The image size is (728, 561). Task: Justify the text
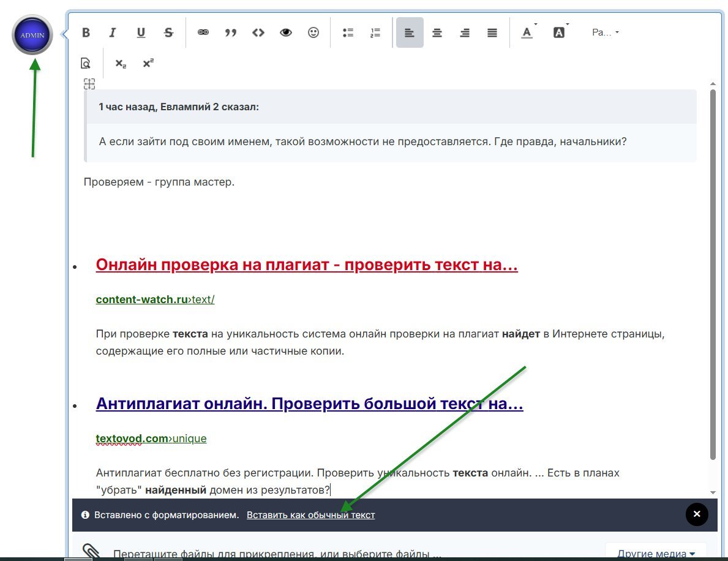click(x=492, y=32)
